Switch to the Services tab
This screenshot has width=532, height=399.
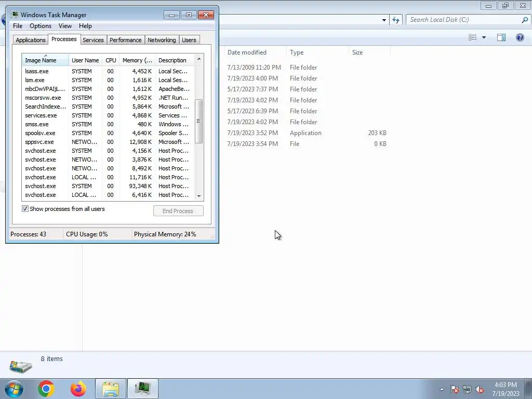coord(93,40)
